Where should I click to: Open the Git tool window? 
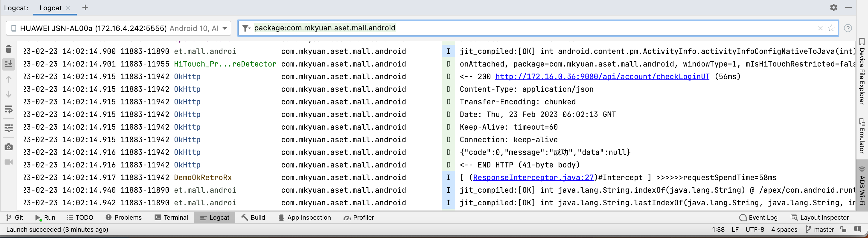click(15, 217)
